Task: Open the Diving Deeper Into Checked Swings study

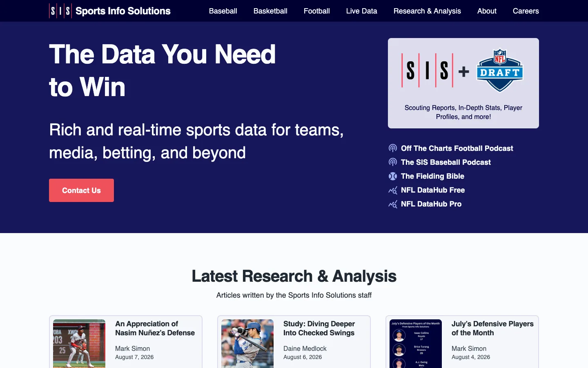Action: [x=319, y=328]
